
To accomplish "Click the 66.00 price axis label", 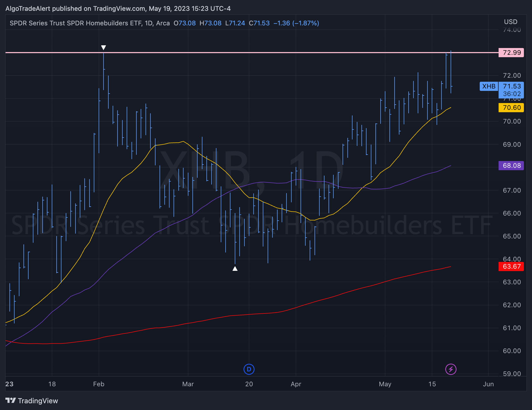I will (x=512, y=213).
